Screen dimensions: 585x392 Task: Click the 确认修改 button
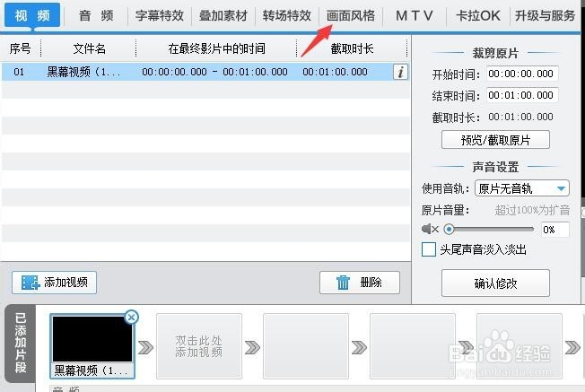[x=495, y=283]
